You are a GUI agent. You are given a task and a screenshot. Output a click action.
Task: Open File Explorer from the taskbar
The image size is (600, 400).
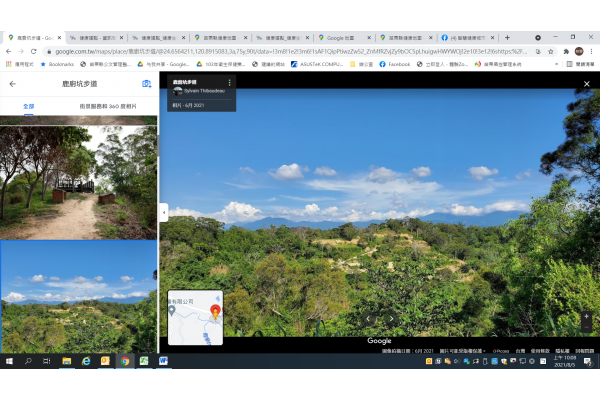(x=67, y=361)
